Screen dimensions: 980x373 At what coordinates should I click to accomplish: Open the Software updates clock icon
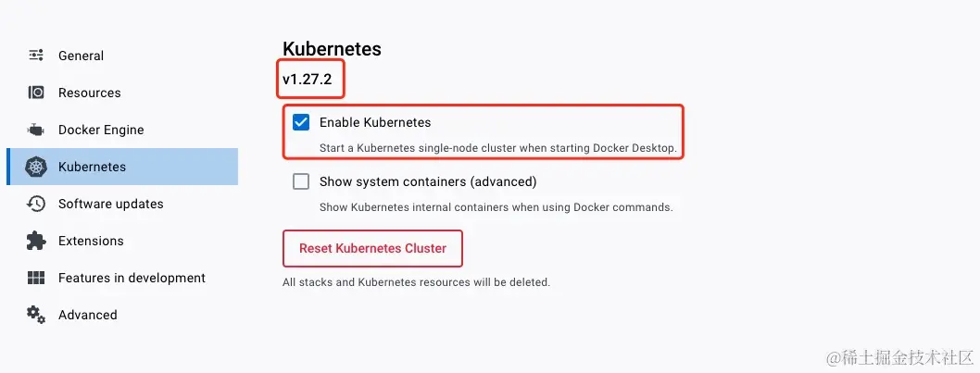click(36, 204)
